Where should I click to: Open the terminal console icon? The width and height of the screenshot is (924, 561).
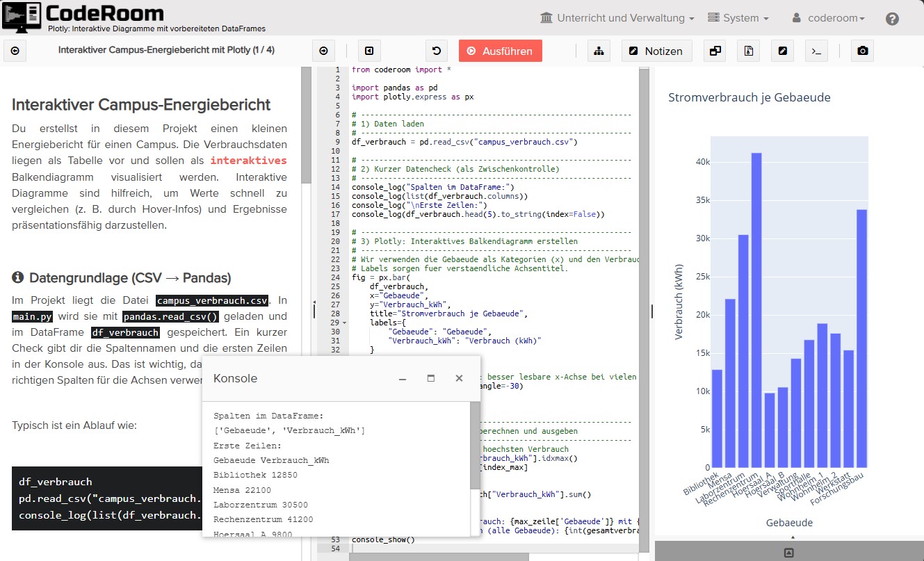(817, 51)
